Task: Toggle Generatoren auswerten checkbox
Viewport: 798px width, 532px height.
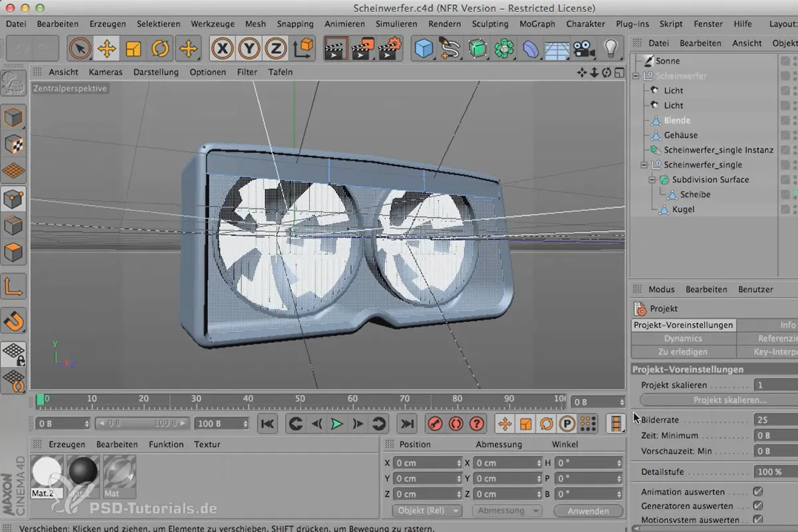Action: (757, 506)
